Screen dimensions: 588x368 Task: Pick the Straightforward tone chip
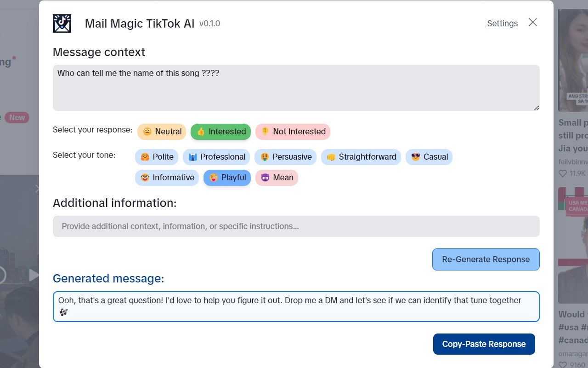(x=361, y=157)
